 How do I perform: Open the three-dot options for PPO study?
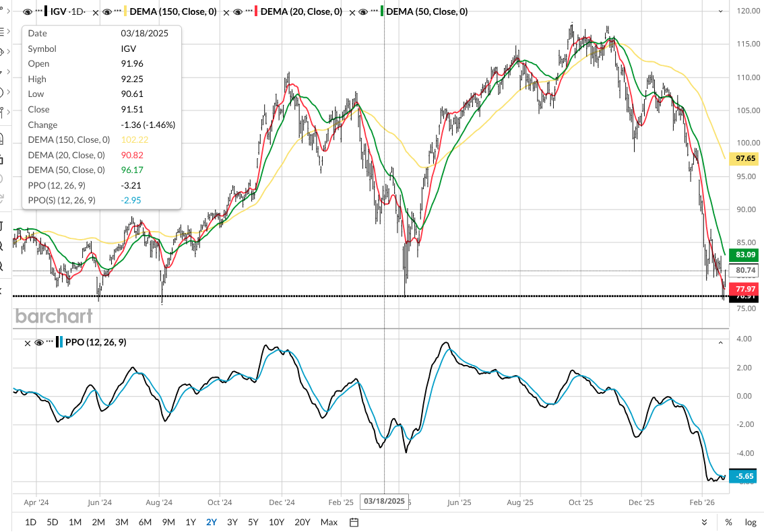pos(49,341)
